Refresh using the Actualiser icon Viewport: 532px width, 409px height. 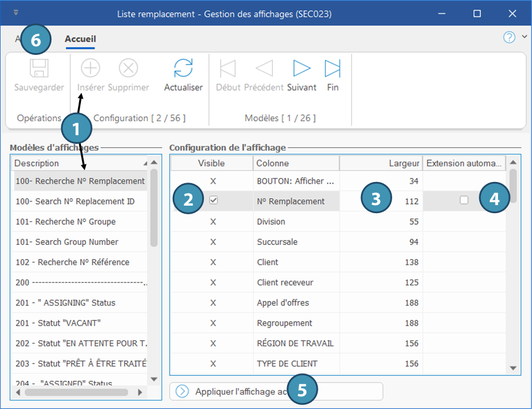(x=183, y=69)
